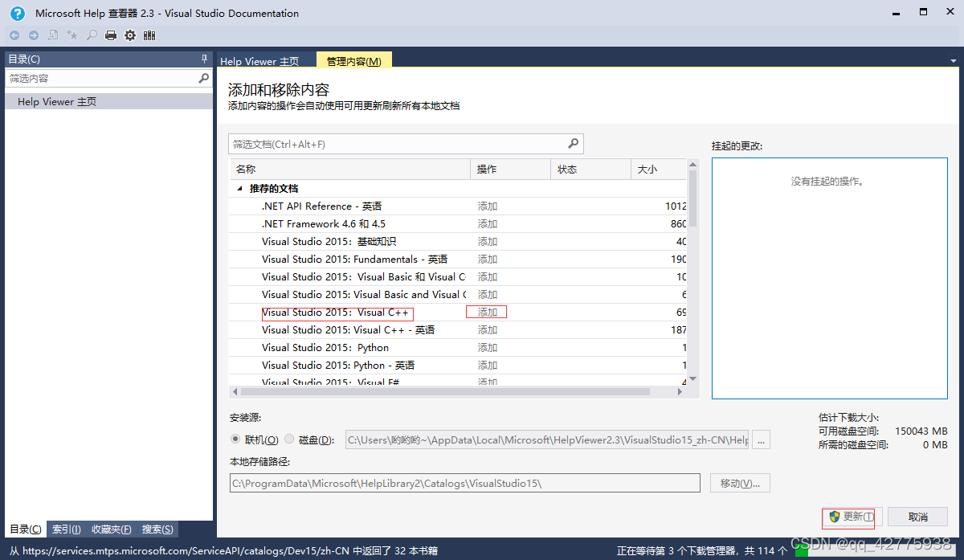Viewport: 964px width, 560px height.
Task: Click the Microsoft Help question mark icon
Action: point(18,13)
